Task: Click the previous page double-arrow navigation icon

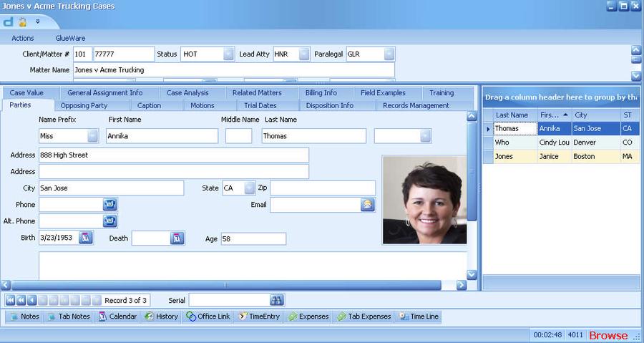Action: click(21, 300)
